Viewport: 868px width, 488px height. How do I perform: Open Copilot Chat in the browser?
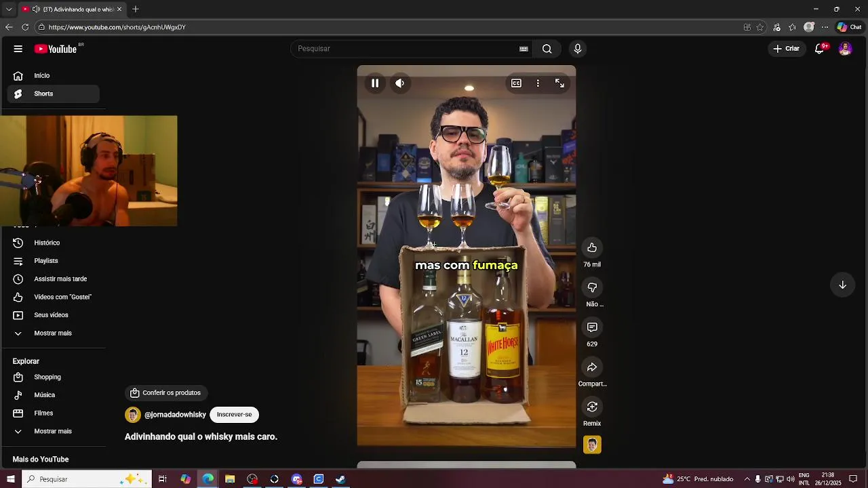tap(849, 27)
